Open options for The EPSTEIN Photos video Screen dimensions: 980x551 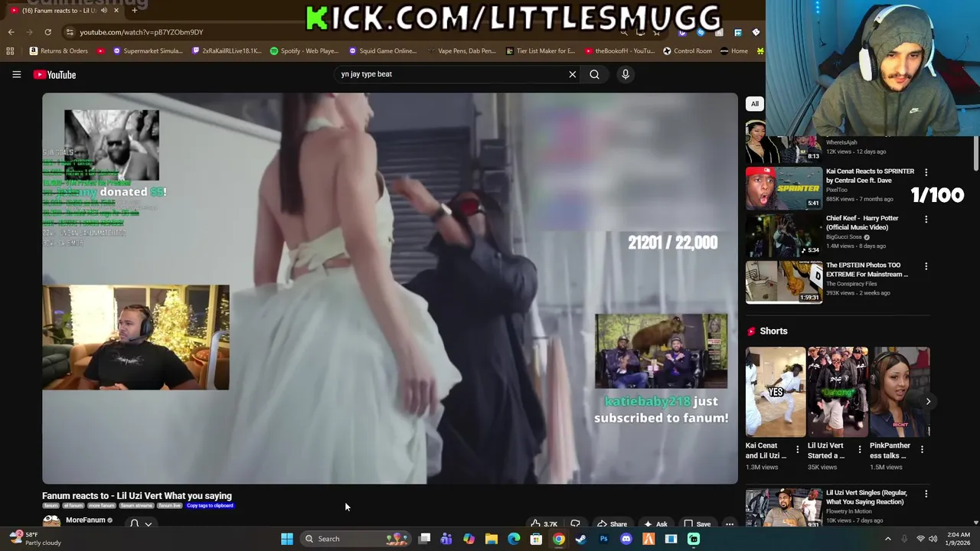pyautogui.click(x=926, y=266)
